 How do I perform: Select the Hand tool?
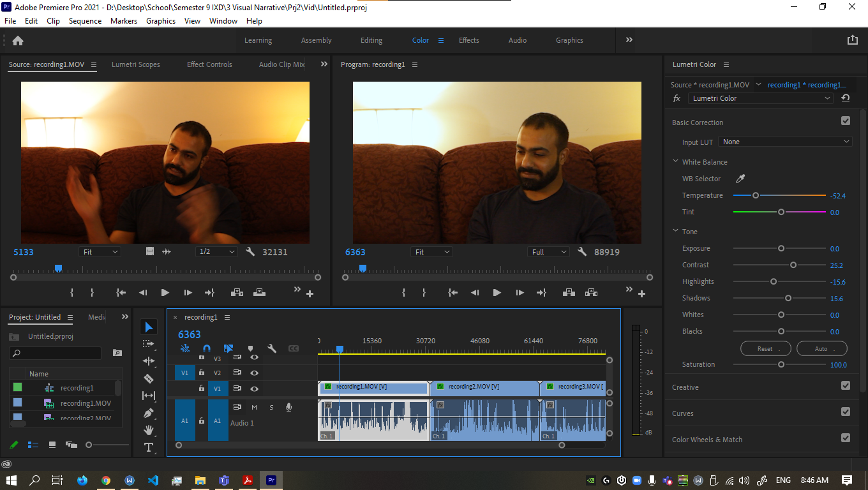149,430
